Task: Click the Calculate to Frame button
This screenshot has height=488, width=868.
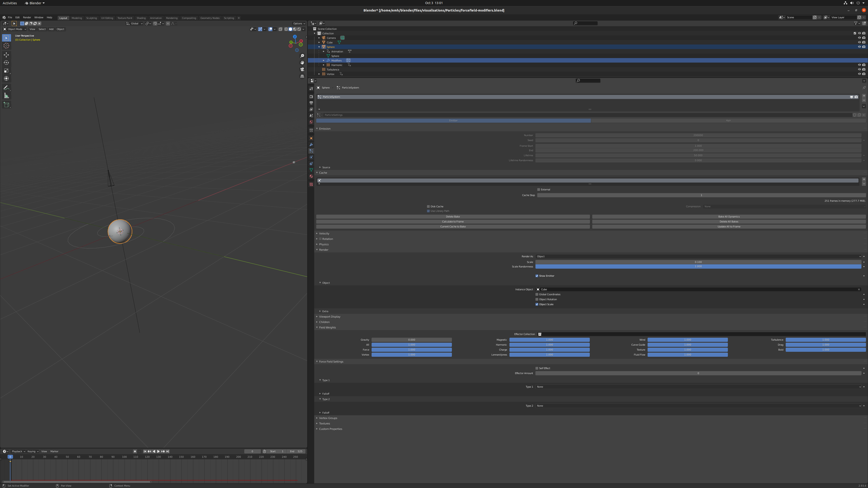Action: click(453, 222)
